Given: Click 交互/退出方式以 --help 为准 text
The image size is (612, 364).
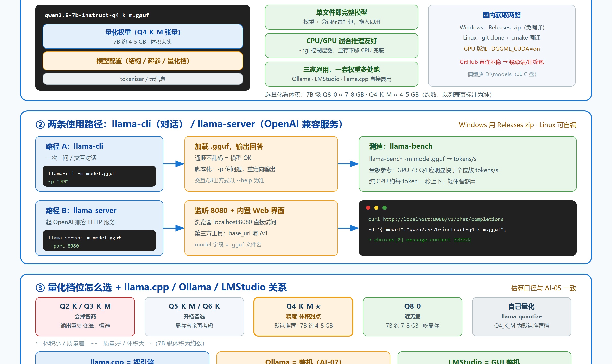Looking at the screenshot, I should coord(229,180).
